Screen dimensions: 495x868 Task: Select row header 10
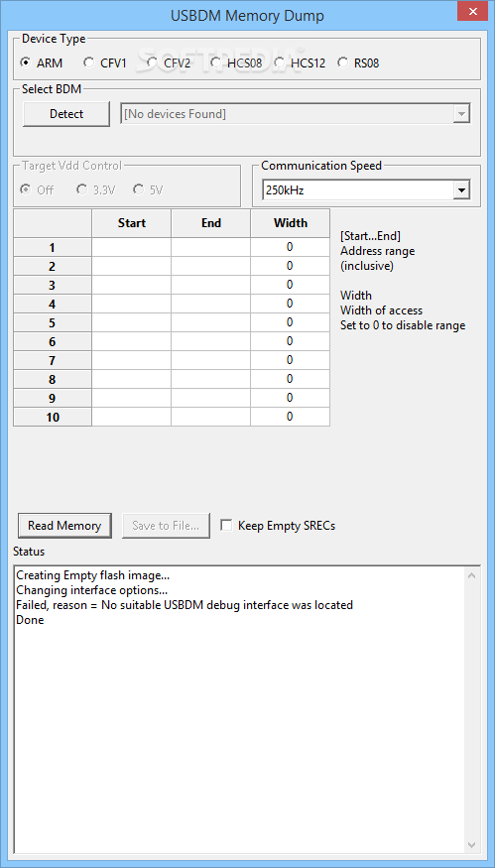[x=52, y=417]
